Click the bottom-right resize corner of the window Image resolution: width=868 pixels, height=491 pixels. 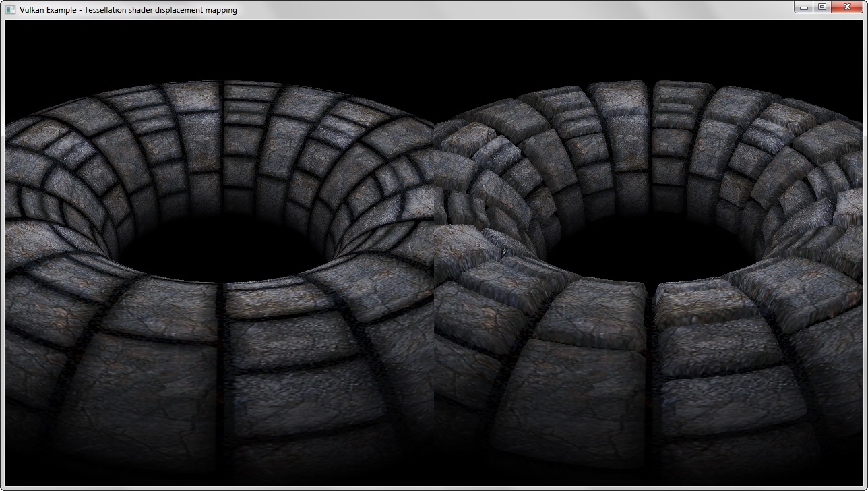coord(865,488)
